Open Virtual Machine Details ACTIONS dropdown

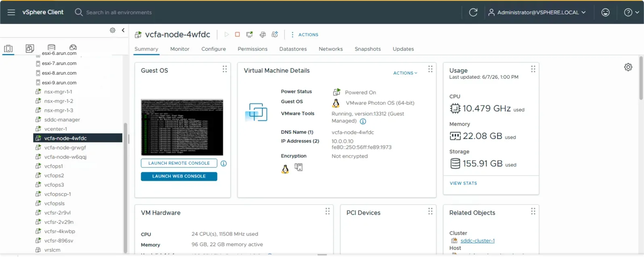(x=405, y=73)
